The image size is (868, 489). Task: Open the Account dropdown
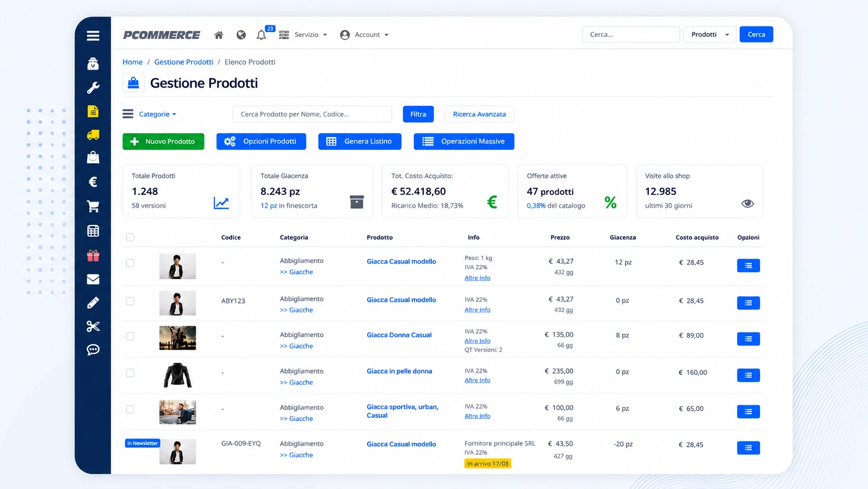(364, 35)
